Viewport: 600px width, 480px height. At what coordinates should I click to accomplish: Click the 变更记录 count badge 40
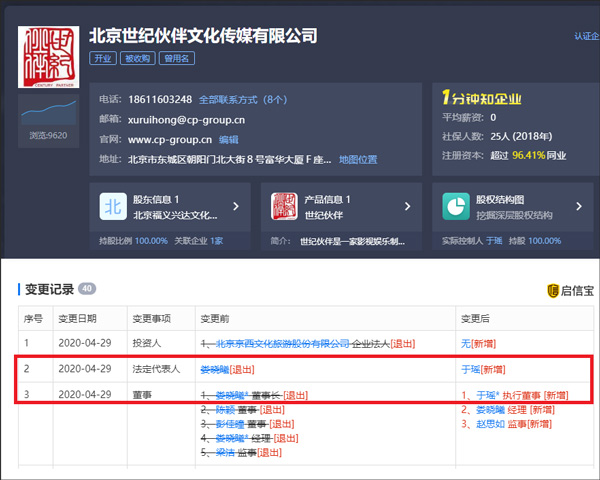[87, 289]
